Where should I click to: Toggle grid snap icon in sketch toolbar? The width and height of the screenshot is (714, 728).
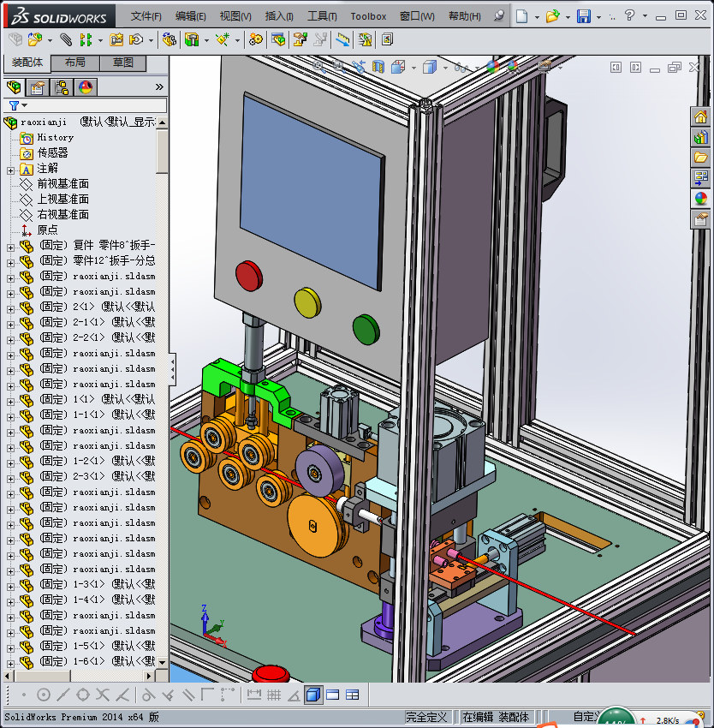[274, 695]
